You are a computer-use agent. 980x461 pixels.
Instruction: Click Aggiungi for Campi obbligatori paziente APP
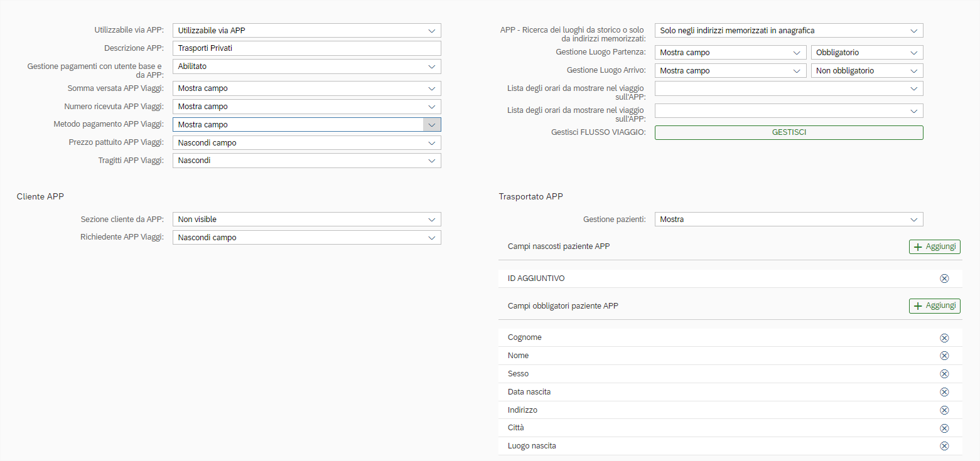click(934, 305)
